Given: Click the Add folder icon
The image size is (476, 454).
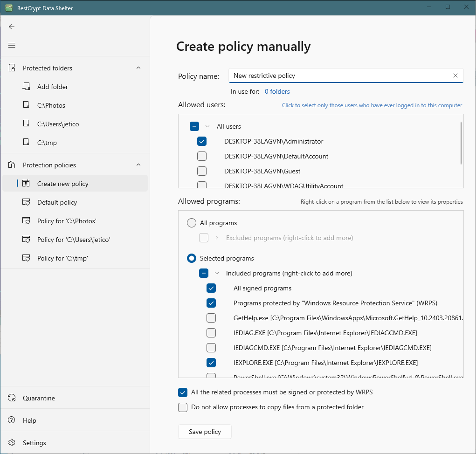Looking at the screenshot, I should pyautogui.click(x=27, y=87).
